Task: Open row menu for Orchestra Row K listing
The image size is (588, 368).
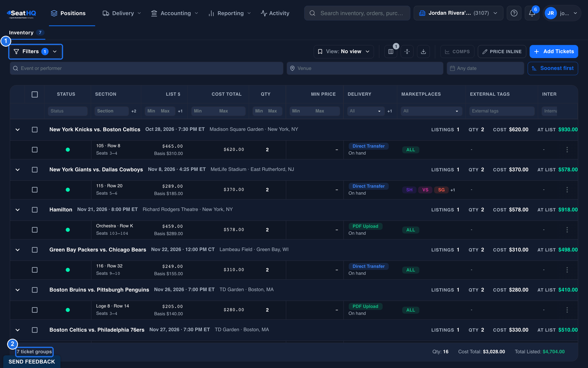Action: tap(567, 230)
